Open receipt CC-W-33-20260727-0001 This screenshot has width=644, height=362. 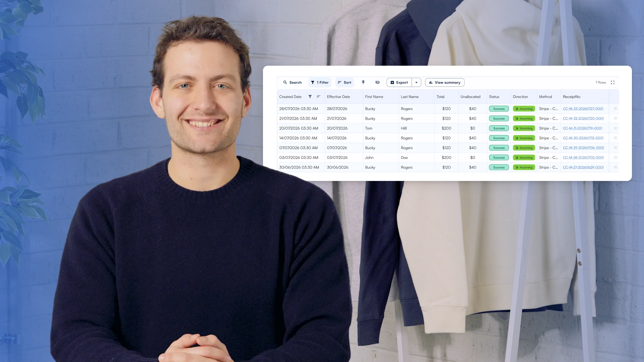(583, 109)
